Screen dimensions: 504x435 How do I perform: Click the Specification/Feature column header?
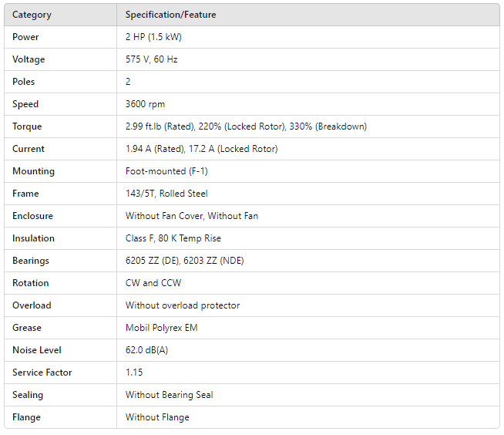170,15
